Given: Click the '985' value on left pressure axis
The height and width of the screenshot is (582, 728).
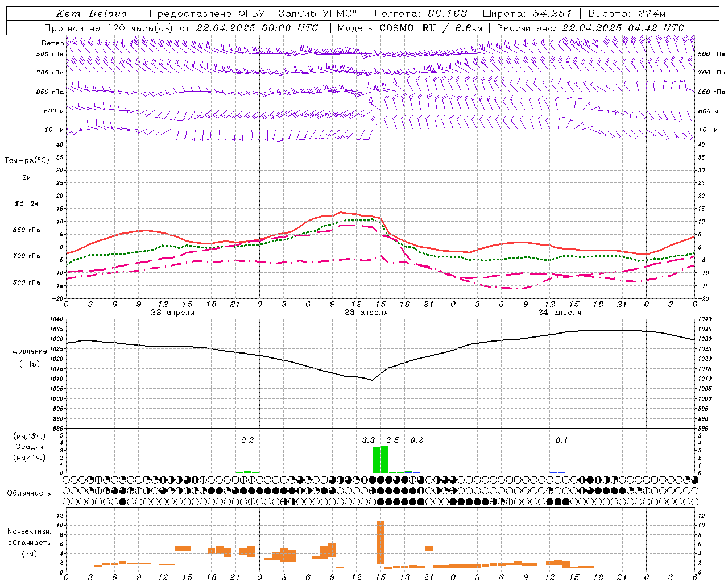Looking at the screenshot, I should (x=59, y=429).
